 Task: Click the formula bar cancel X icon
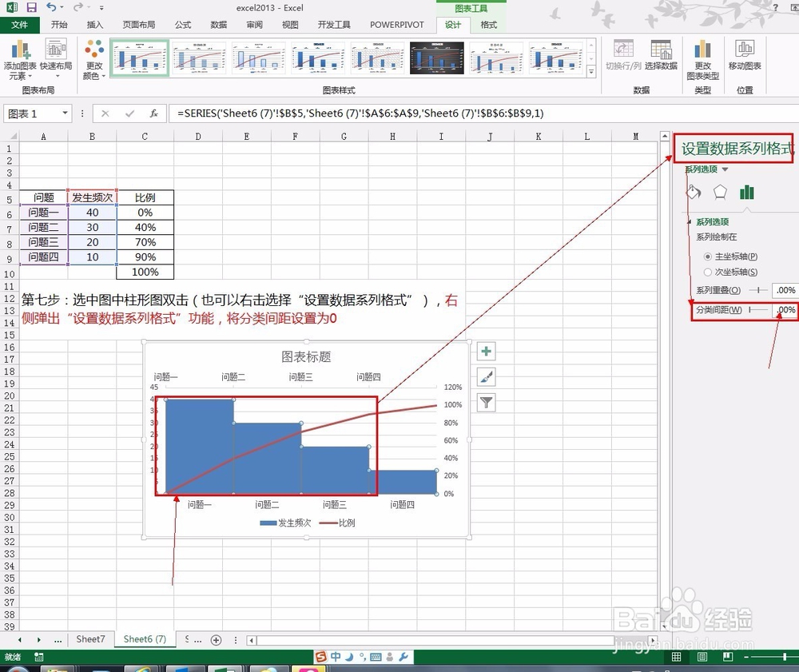click(105, 113)
